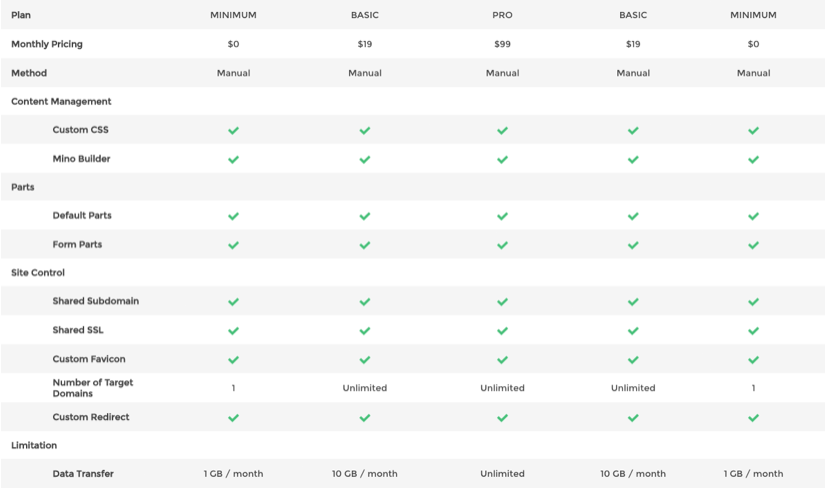The height and width of the screenshot is (489, 827).
Task: Click the Shared SSL feature label
Action: click(x=78, y=330)
